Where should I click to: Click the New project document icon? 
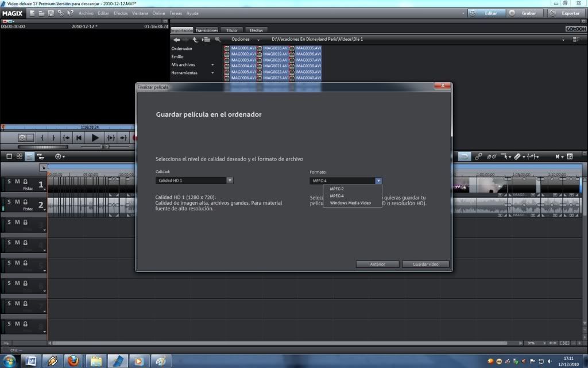[x=32, y=13]
